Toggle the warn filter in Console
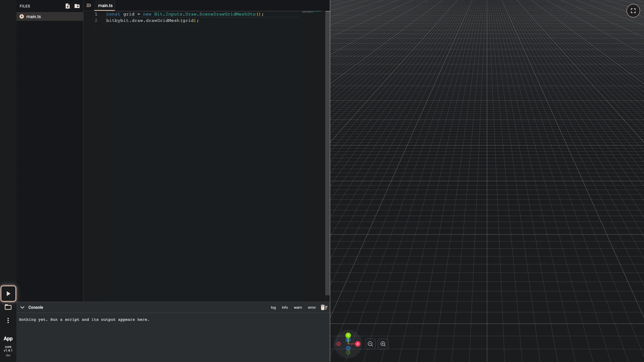The height and width of the screenshot is (362, 644). pos(298,307)
